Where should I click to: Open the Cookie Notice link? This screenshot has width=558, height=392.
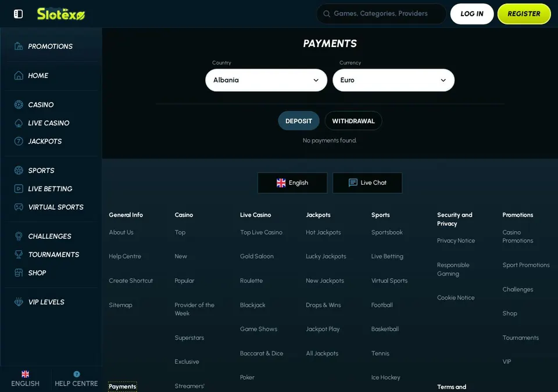456,298
